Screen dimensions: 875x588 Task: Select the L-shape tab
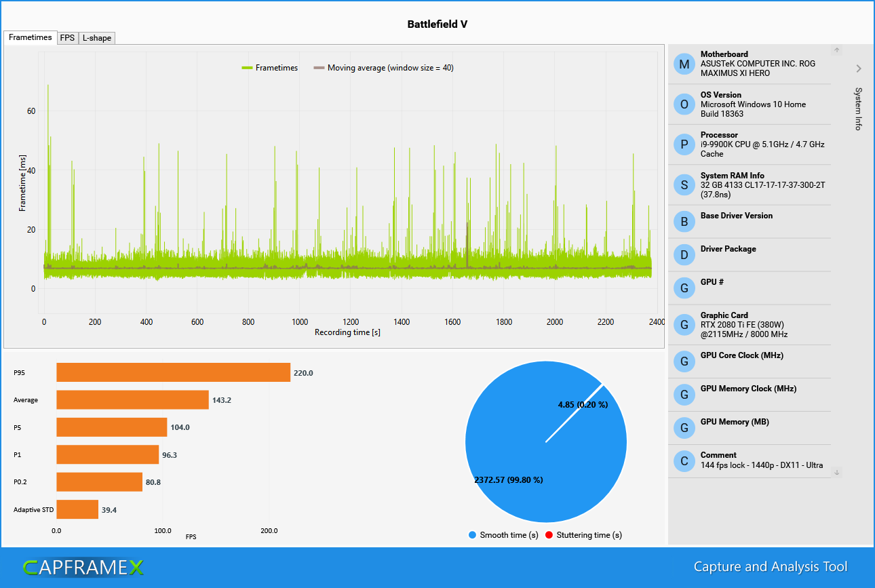(97, 38)
